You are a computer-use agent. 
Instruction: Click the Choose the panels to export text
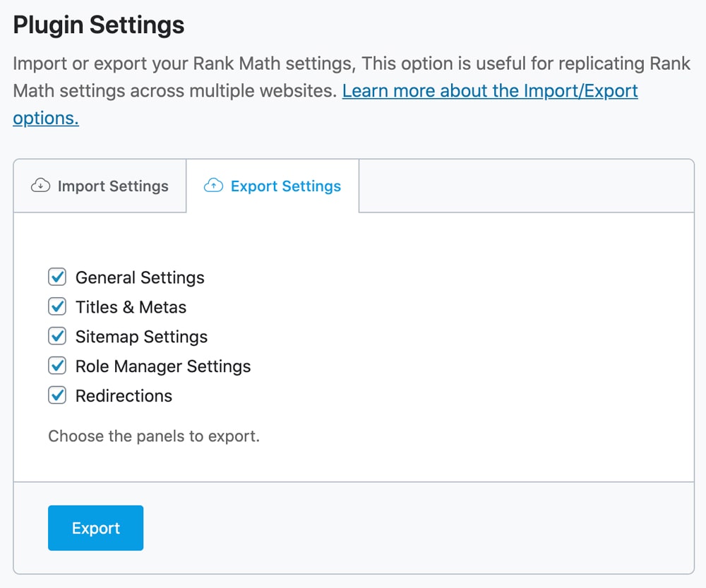(154, 436)
